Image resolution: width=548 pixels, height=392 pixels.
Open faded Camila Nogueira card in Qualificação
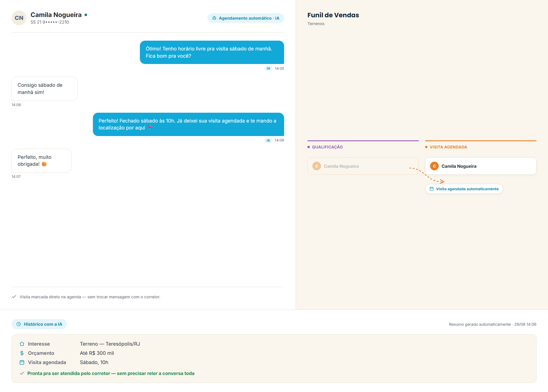coord(363,166)
